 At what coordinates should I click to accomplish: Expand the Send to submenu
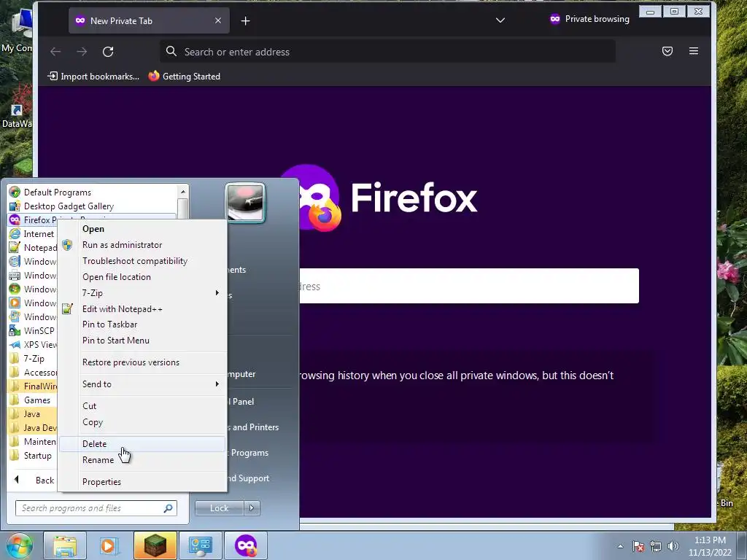(142, 384)
